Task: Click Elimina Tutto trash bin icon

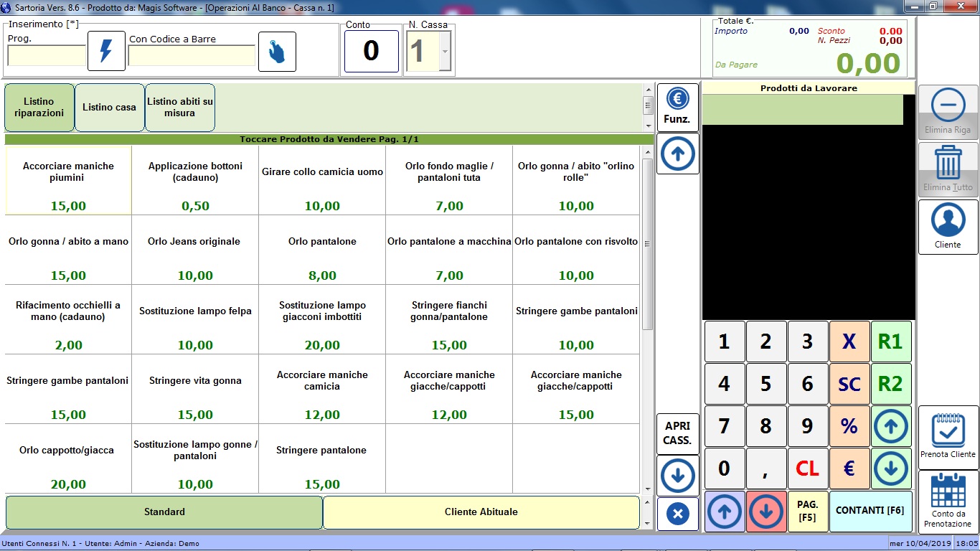Action: point(948,169)
